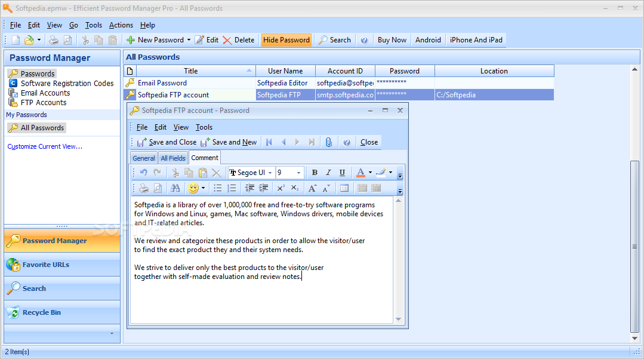644x359 pixels.
Task: Open the emoticon smiley dropdown
Action: 203,188
